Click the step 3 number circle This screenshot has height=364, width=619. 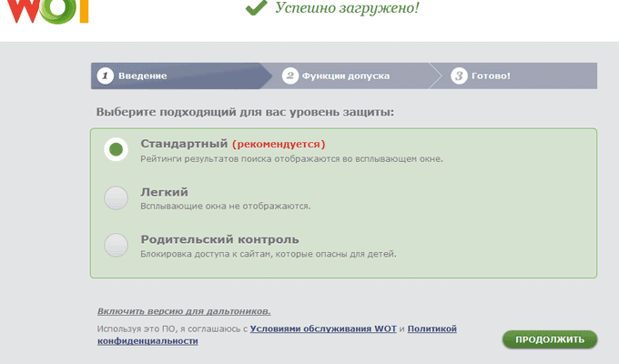pyautogui.click(x=459, y=76)
